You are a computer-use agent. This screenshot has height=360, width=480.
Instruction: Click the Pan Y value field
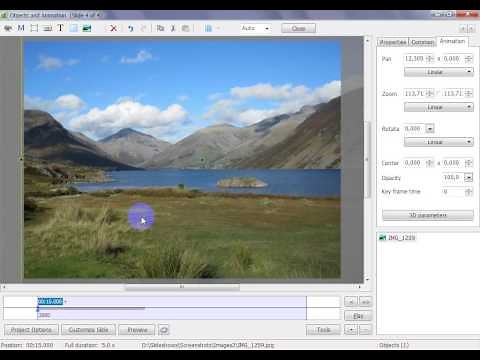click(453, 59)
